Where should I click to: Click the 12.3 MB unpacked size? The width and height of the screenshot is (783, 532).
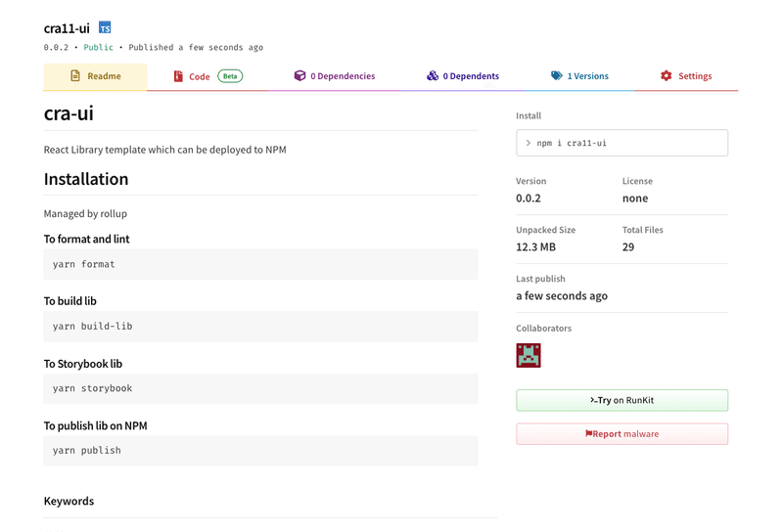[x=535, y=247]
